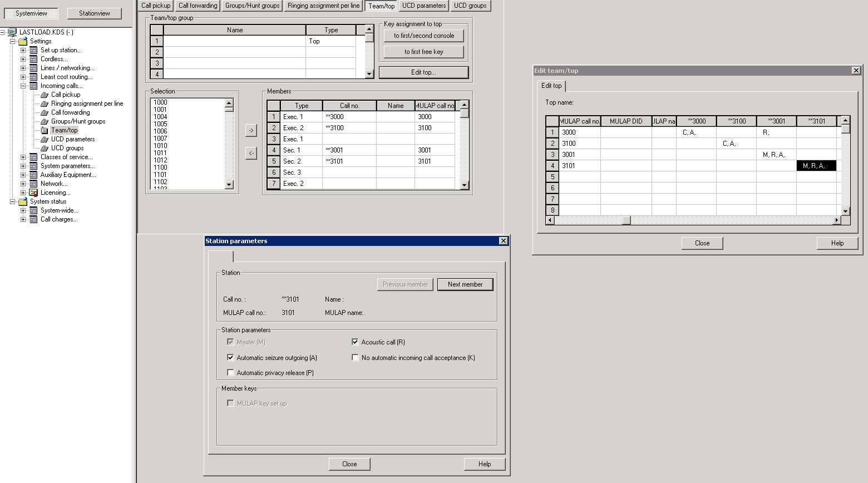
Task: Select the C, A, cell for MULAP 3000
Action: click(696, 132)
